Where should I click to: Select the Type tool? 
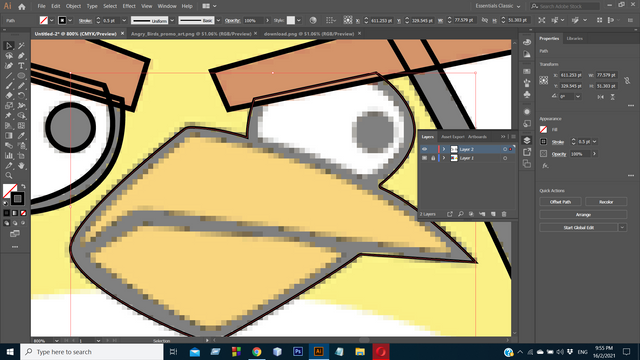21,66
